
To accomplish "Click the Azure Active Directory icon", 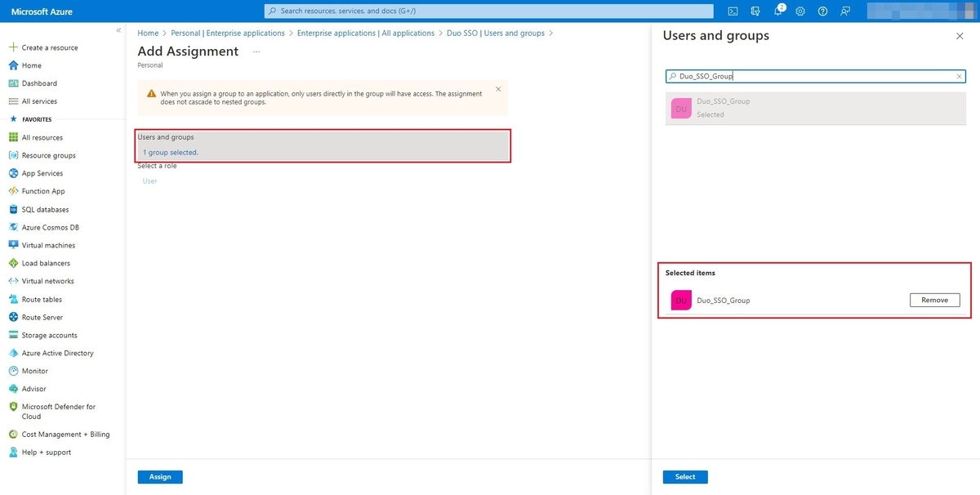I will 13,353.
